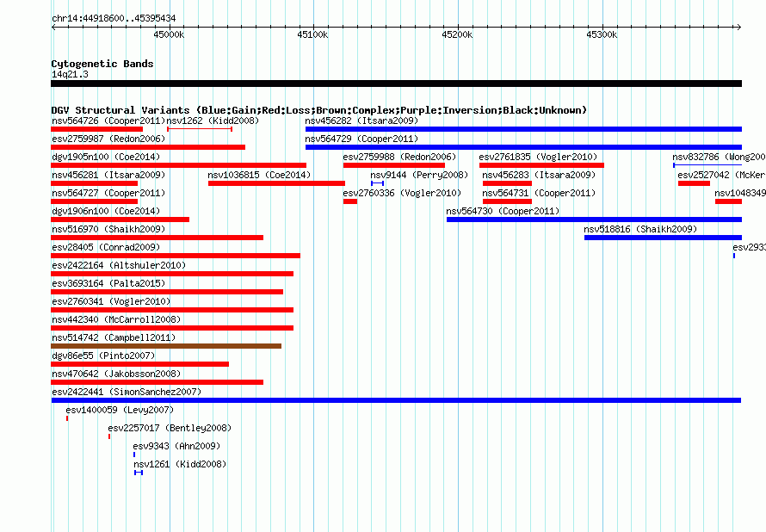Click the red bar under esv2761835
766x532 pixels.
point(541,165)
